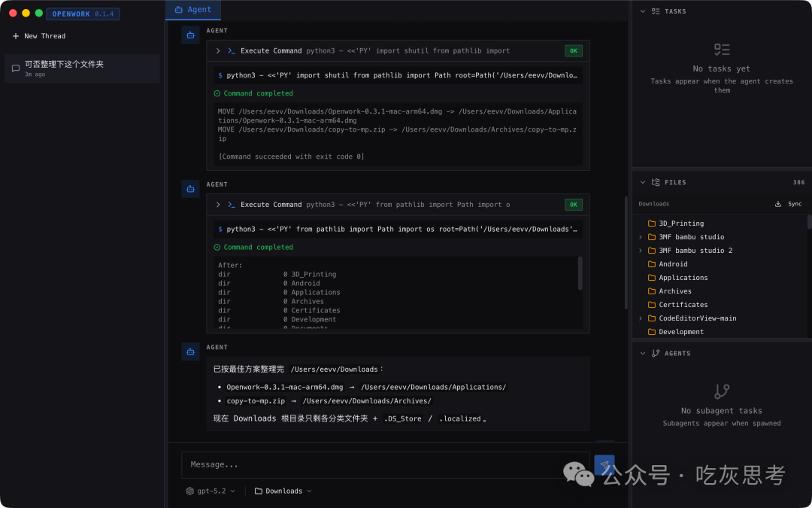Image resolution: width=812 pixels, height=508 pixels.
Task: Click the checklist icon in the TASKS header
Action: (656, 11)
